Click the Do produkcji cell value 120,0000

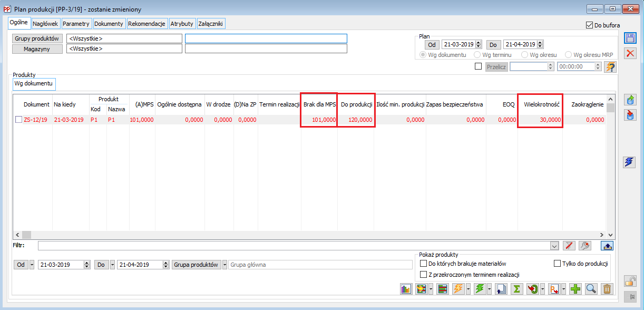click(360, 120)
